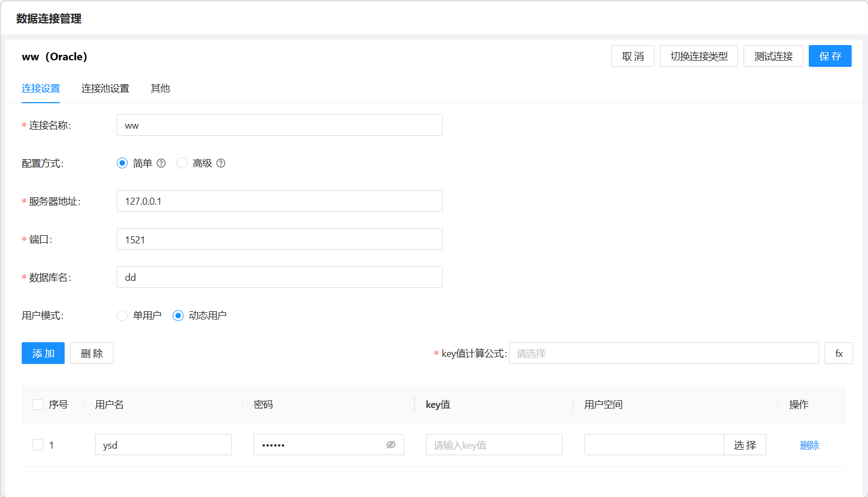Viewport: 868px width, 497px height.
Task: Switch to the 其他 tab
Action: 160,89
